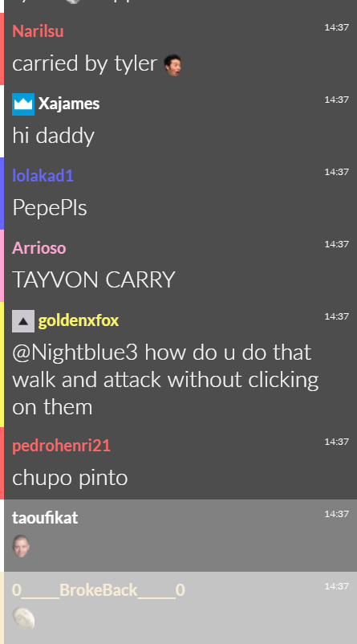Open Narilsu's user profile
357x644 pixels.
pyautogui.click(x=38, y=31)
